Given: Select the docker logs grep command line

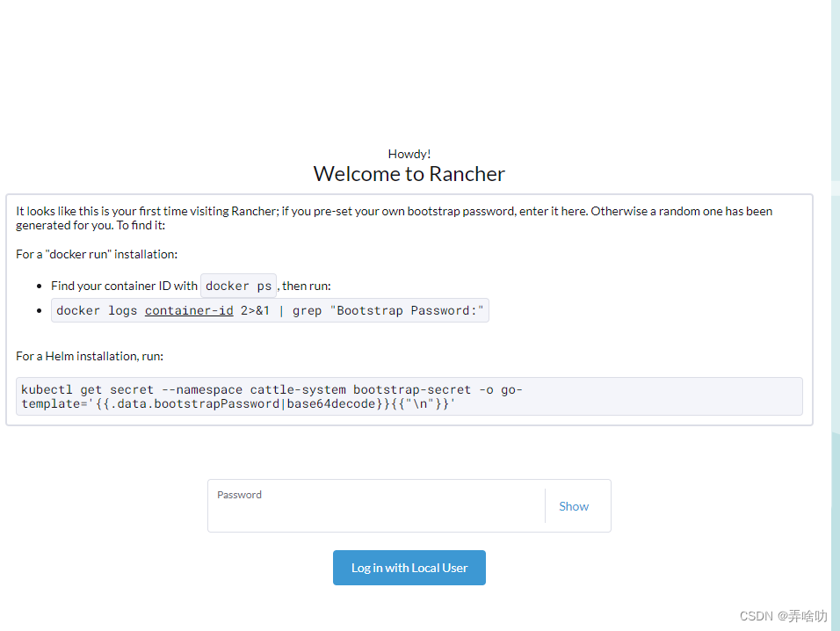Looking at the screenshot, I should (272, 310).
